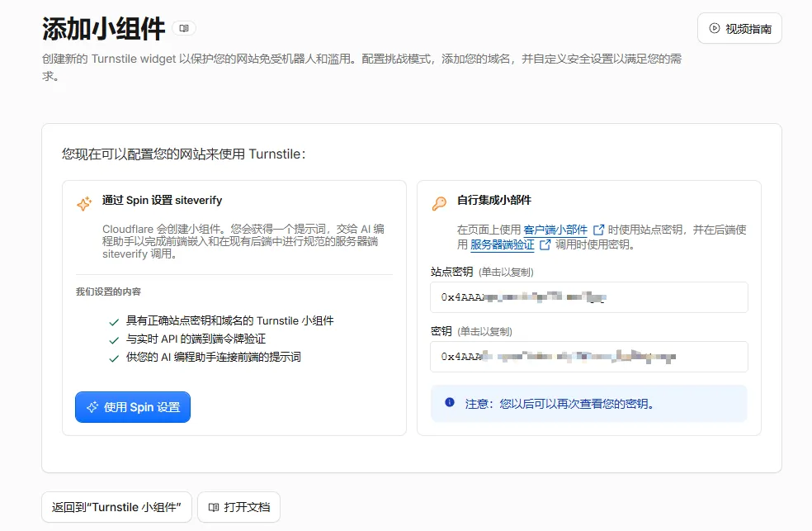Image resolution: width=812 pixels, height=531 pixels.
Task: Click the external-link icon after 服务器端验证
Action: pos(545,244)
